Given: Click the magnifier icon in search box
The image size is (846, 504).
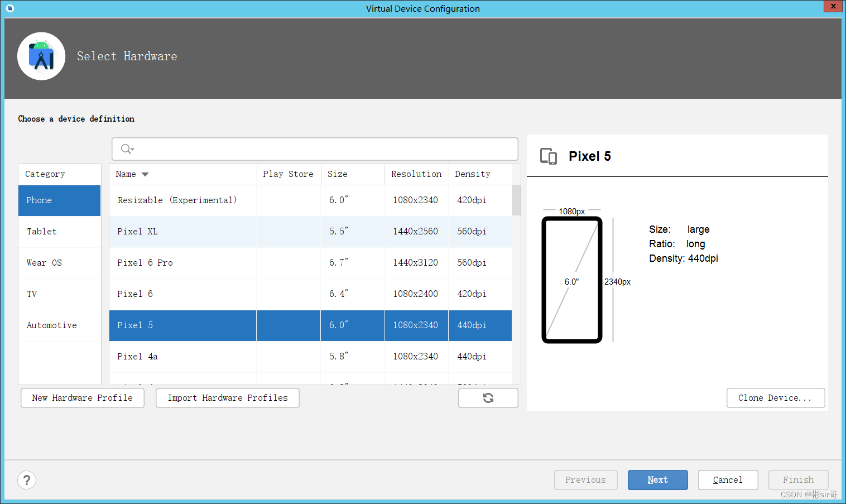Looking at the screenshot, I should [127, 149].
